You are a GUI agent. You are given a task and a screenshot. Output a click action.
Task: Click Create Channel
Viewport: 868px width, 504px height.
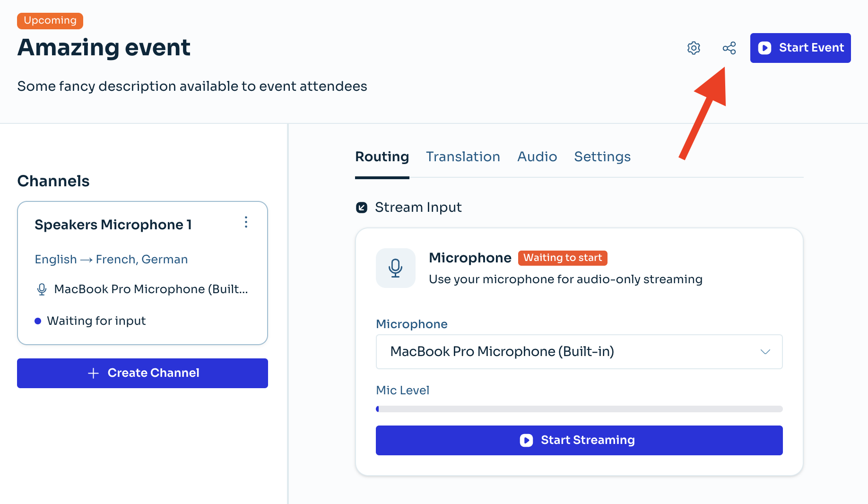pyautogui.click(x=142, y=373)
